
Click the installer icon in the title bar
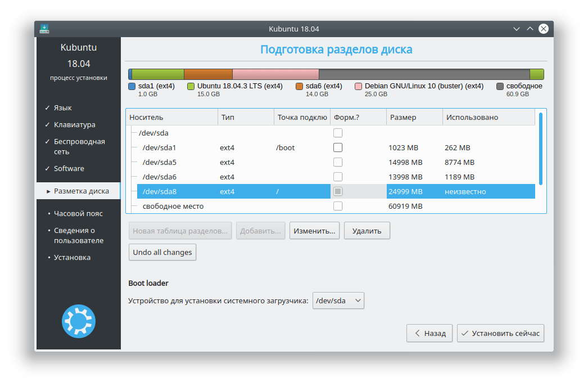44,29
